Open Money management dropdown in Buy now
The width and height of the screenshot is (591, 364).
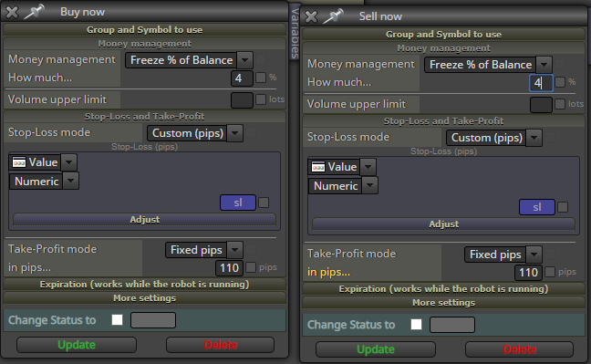point(244,60)
